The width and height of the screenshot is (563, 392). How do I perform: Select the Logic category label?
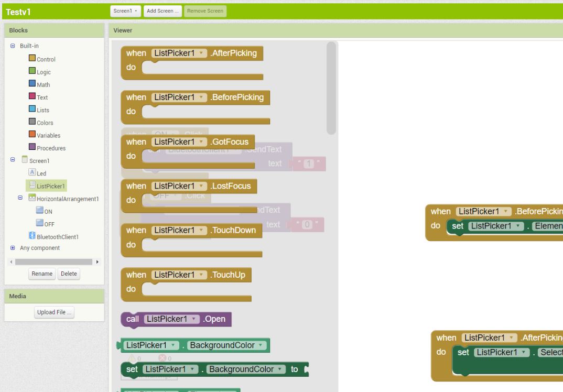(x=44, y=72)
